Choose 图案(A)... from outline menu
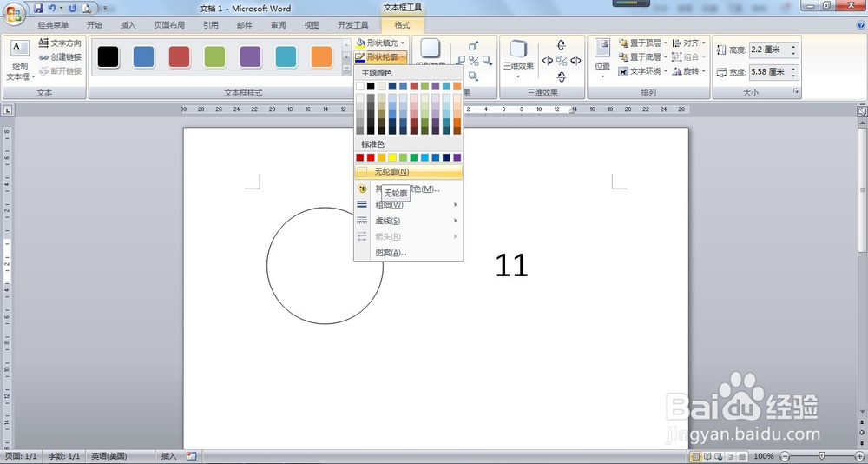Image resolution: width=868 pixels, height=464 pixels. tap(408, 252)
